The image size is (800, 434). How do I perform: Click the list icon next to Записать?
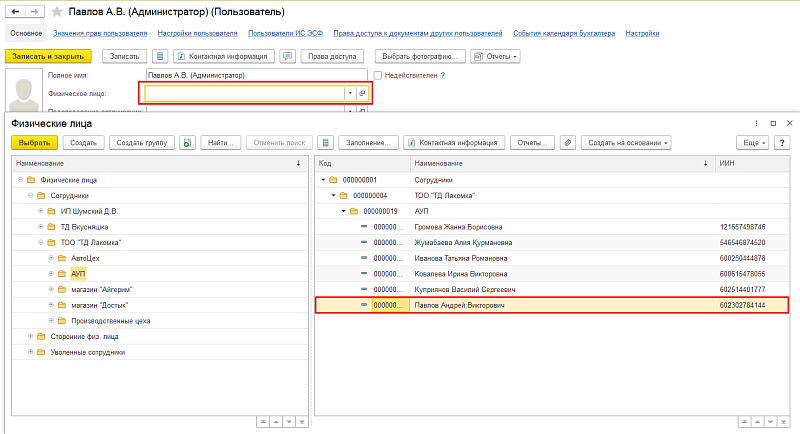pyautogui.click(x=160, y=56)
